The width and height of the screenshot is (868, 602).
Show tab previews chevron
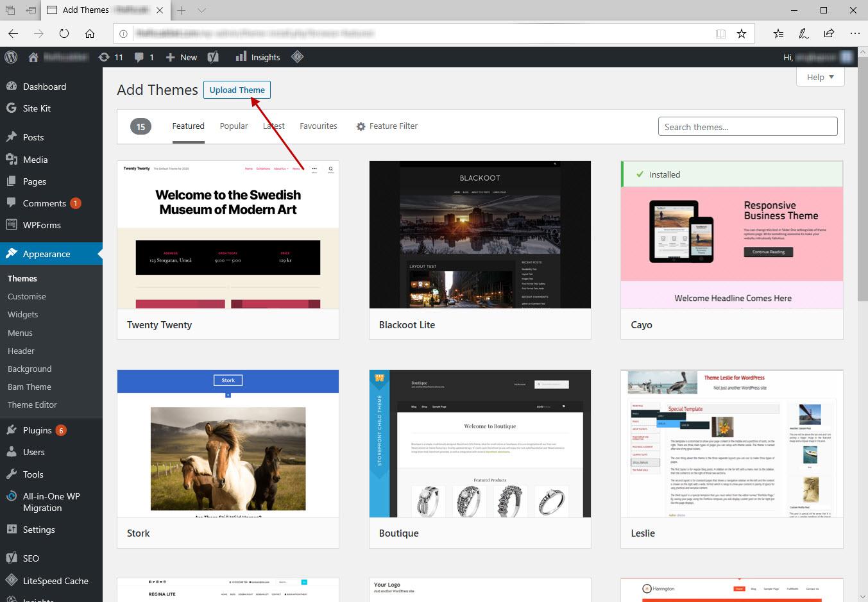[x=201, y=10]
